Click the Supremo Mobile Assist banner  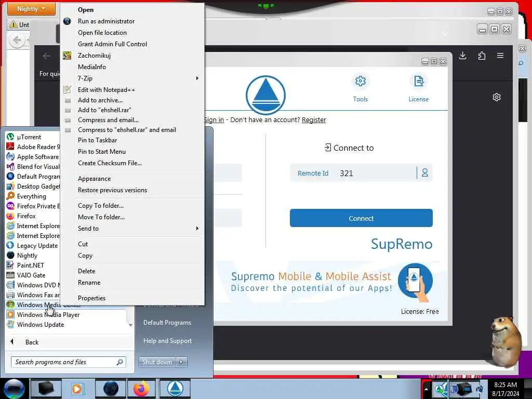point(331,282)
